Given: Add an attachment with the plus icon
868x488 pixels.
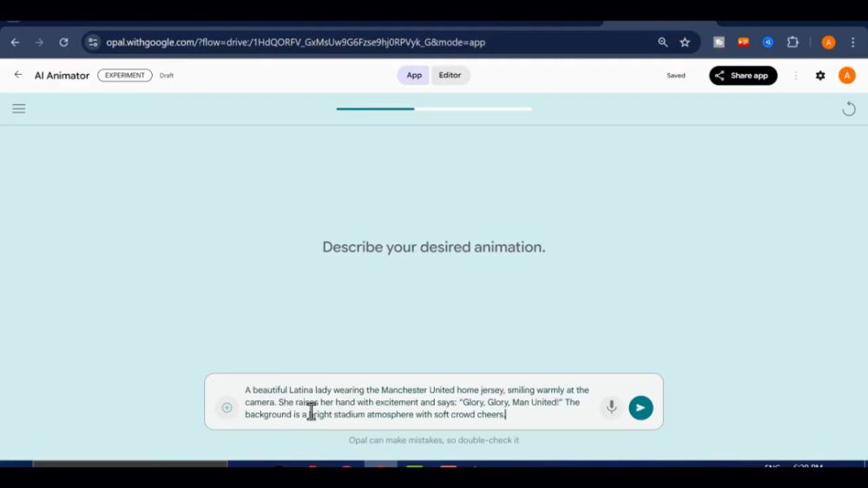Looking at the screenshot, I should [227, 407].
